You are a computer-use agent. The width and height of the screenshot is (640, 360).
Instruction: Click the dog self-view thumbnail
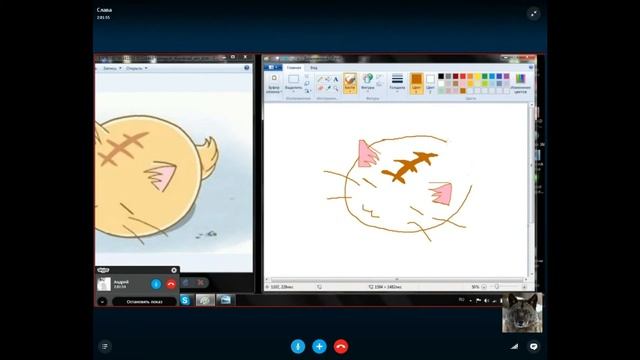point(522,313)
